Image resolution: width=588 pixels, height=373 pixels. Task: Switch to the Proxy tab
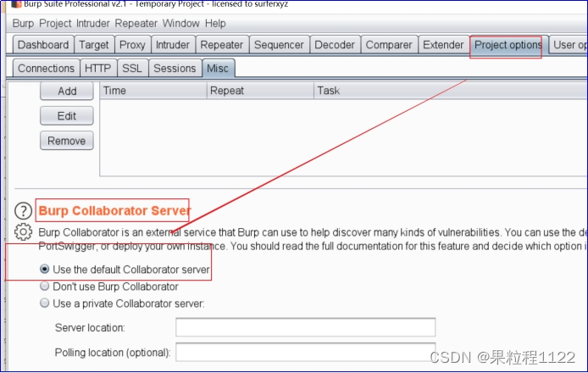coord(132,45)
